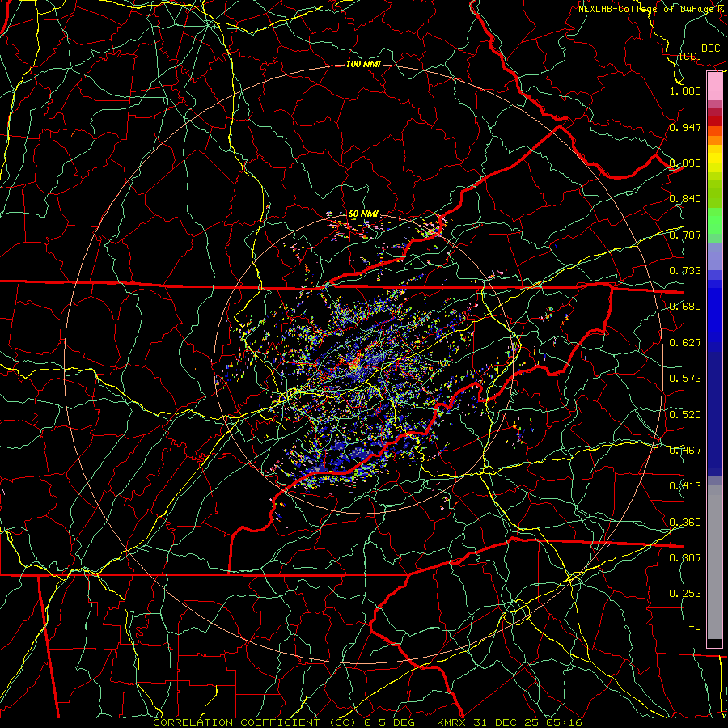Image resolution: width=728 pixels, height=728 pixels.
Task: Click the gray low-value color bar segment
Action: click(714, 562)
